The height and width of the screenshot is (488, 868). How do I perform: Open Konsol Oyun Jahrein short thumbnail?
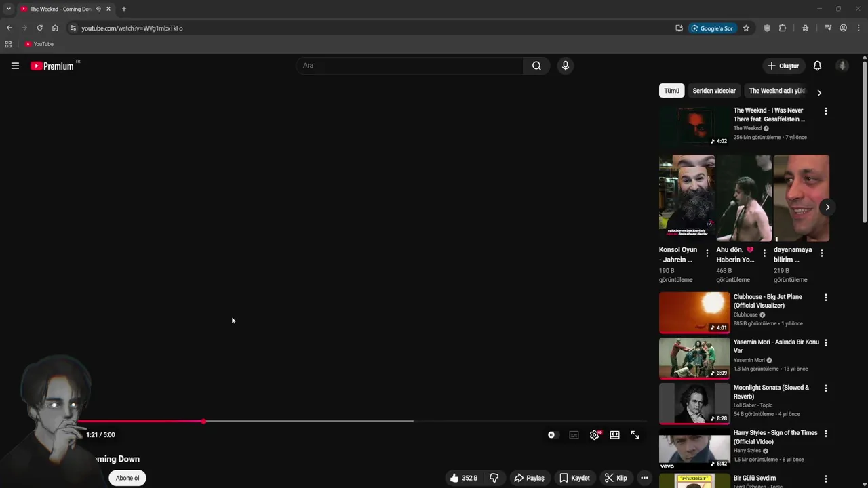687,198
